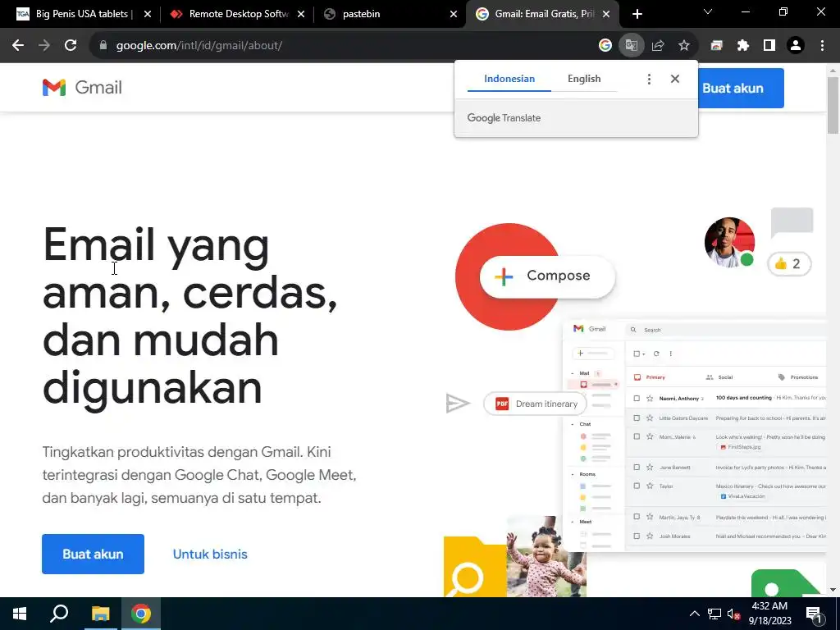Open the Untuk bisnis link
Viewport: 840px width, 630px height.
point(210,554)
